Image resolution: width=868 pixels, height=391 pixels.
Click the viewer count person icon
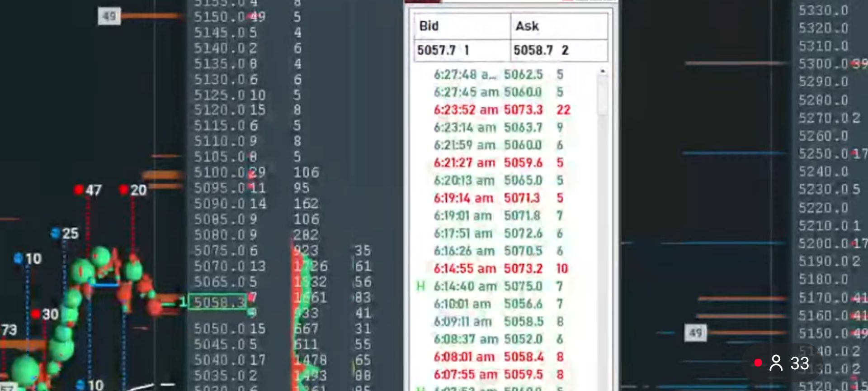(776, 363)
